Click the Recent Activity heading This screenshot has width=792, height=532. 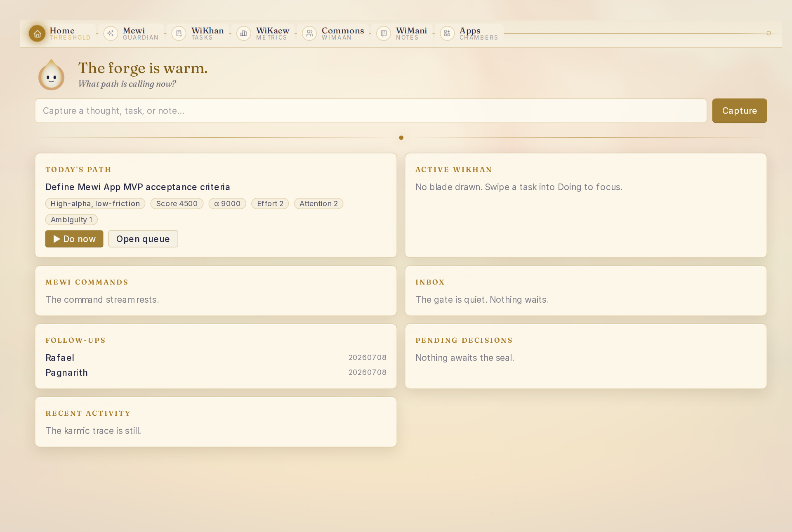(x=88, y=413)
